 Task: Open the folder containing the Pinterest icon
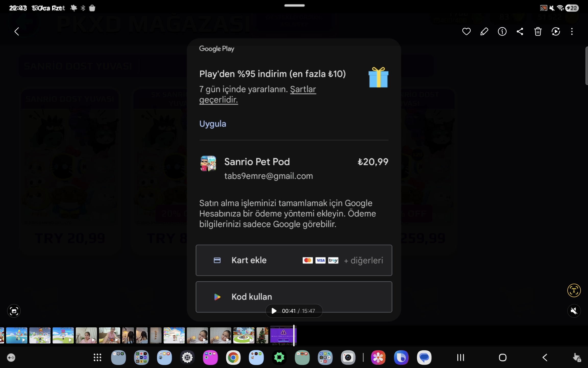325,358
